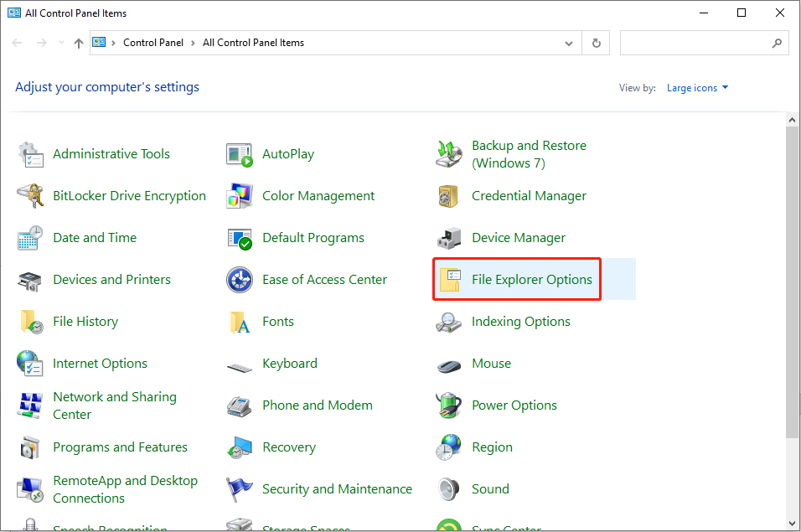
Task: Click the scrollbar down arrow
Action: (793, 524)
